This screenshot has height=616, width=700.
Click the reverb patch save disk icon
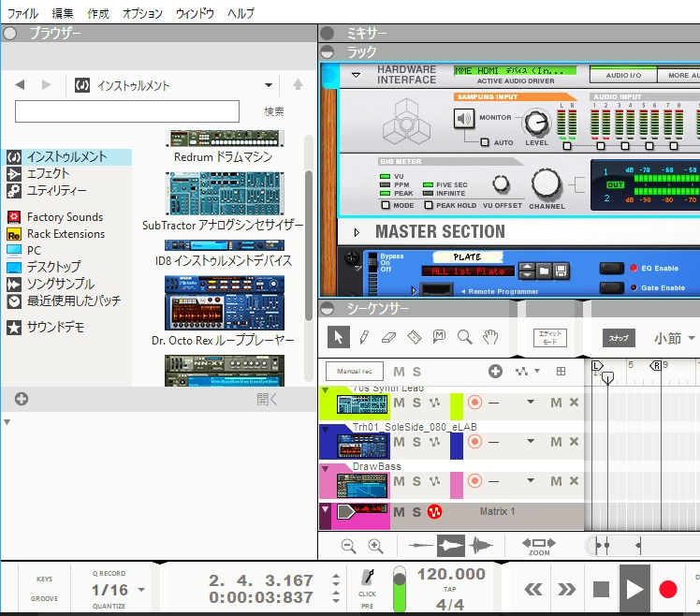click(x=561, y=271)
